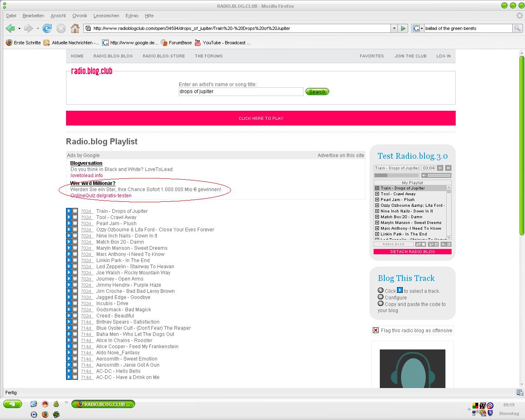Click the JOIN THE CLUB link

point(411,56)
